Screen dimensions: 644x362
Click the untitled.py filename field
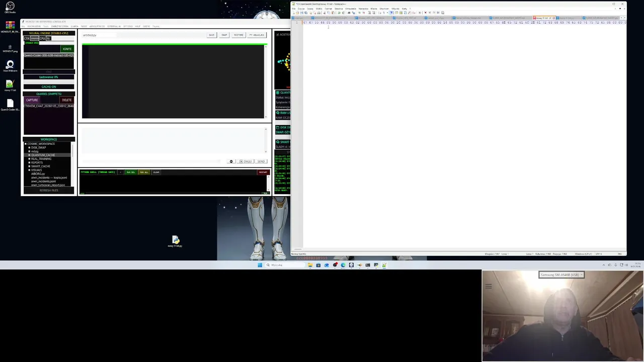pyautogui.click(x=99, y=35)
